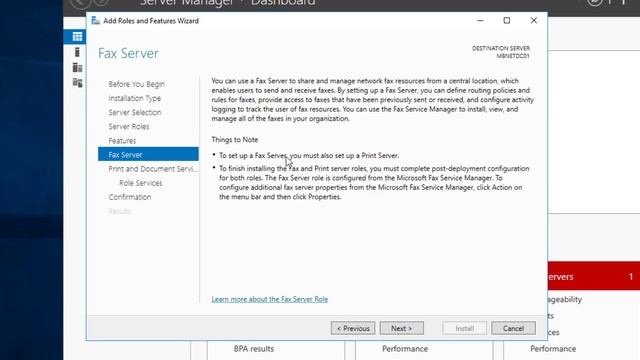Open Learn more about the Fax Server Role

pos(270,299)
